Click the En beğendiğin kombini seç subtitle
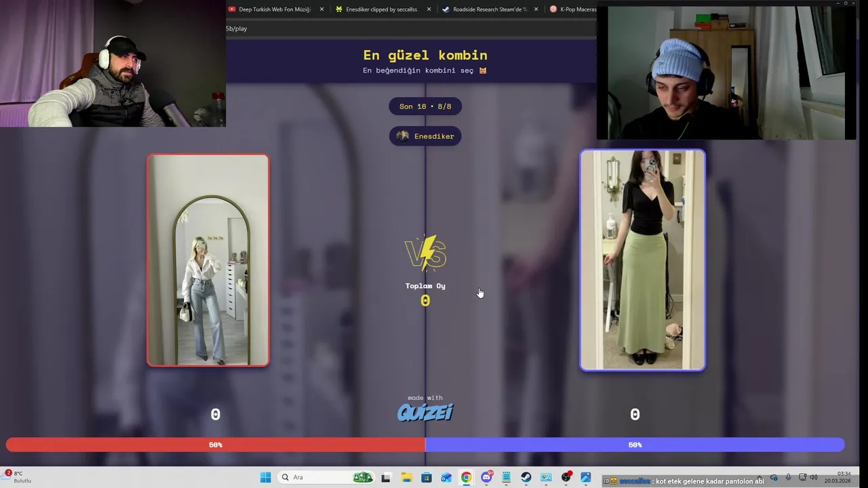868x488 pixels. click(x=425, y=70)
